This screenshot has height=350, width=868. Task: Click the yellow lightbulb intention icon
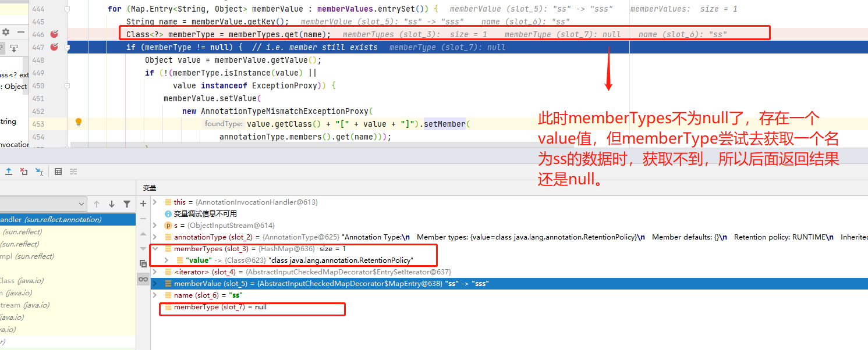[x=79, y=123]
